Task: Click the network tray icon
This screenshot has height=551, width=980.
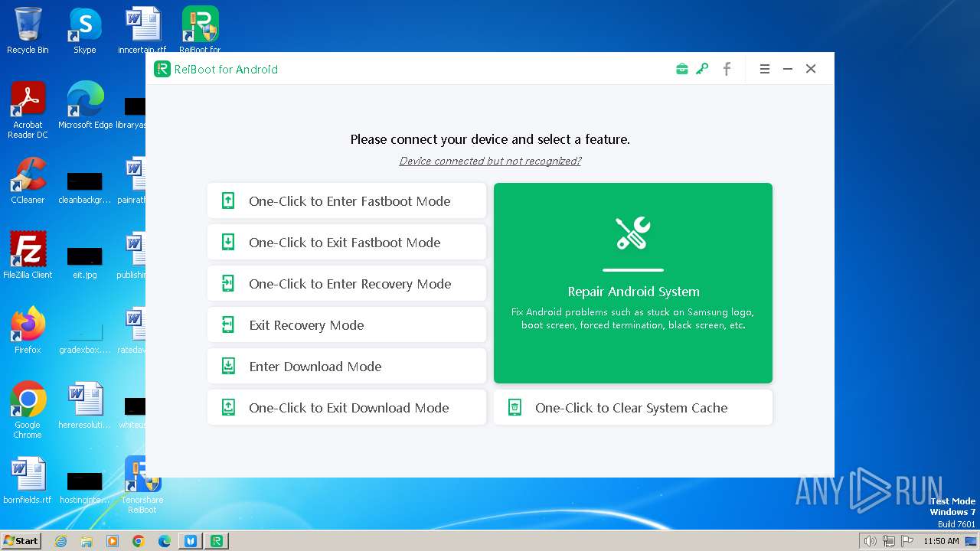Action: tap(889, 541)
